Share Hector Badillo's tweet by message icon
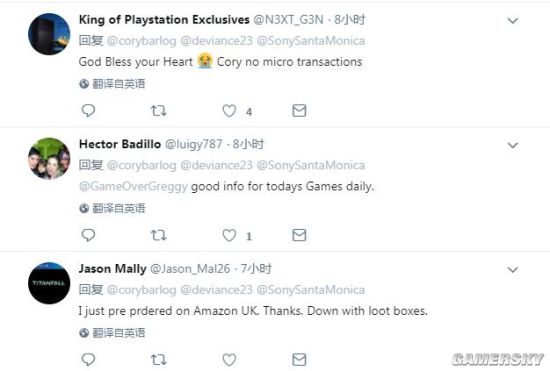Screen dimensions: 550x371 299,235
